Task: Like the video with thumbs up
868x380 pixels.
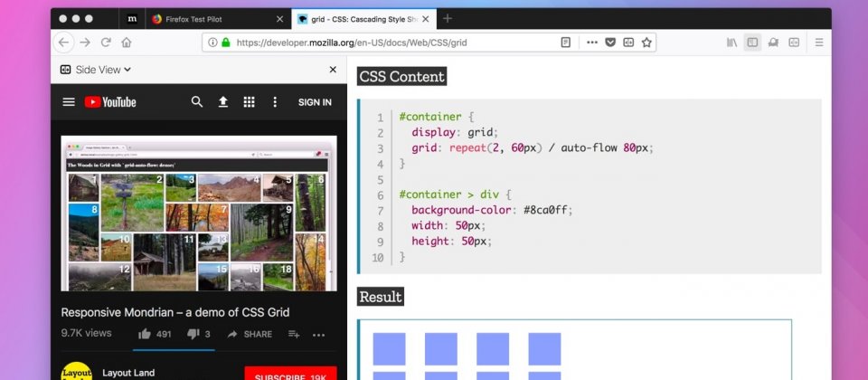Action: point(143,334)
